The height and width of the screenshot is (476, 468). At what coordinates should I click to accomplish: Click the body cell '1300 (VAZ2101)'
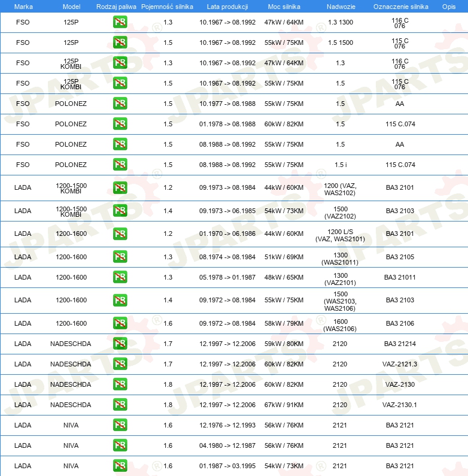point(340,279)
